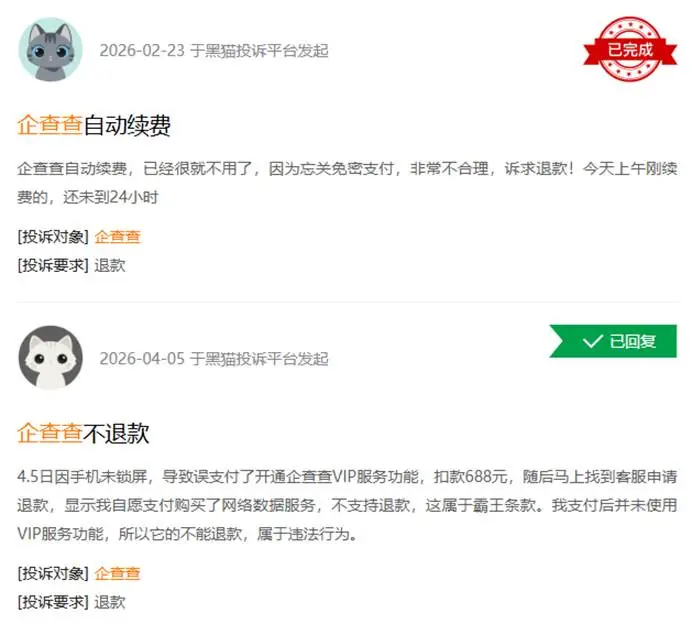
Task: Click the gray tabby cat avatar
Action: [x=51, y=49]
